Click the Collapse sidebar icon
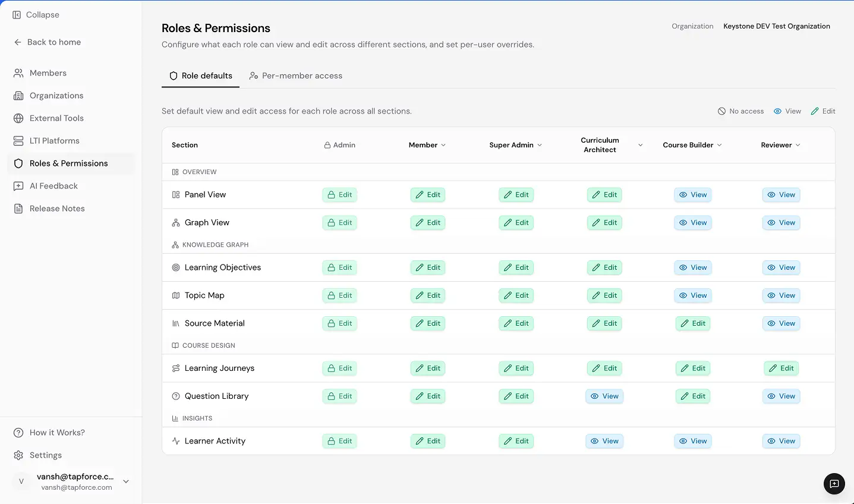Image resolution: width=854 pixels, height=504 pixels. click(x=17, y=15)
